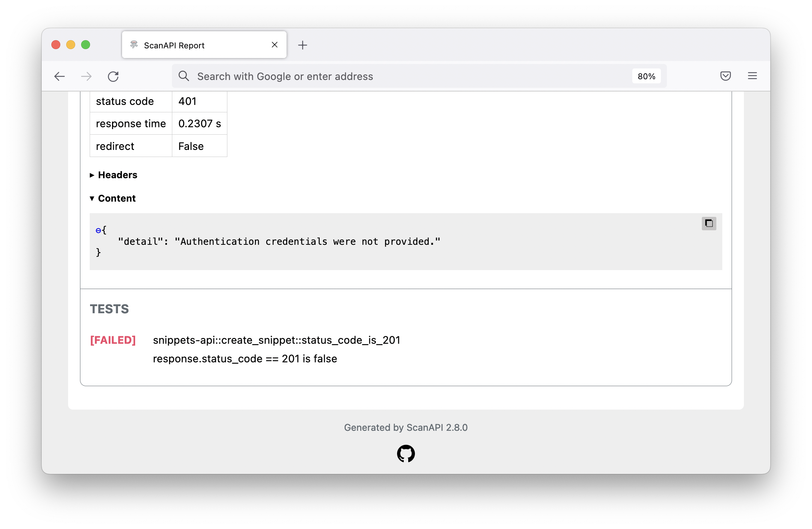This screenshot has width=812, height=529.
Task: Click the browser back arrow
Action: coord(60,77)
